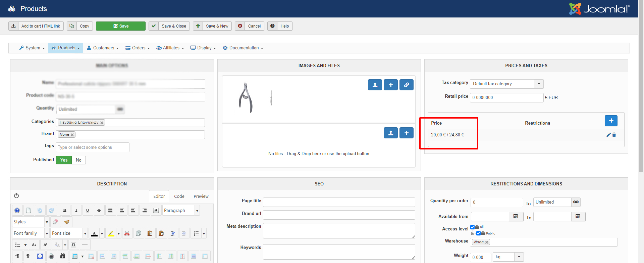This screenshot has width=644, height=263.
Task: Toggle strikethrough formatting in description editor
Action: point(99,211)
